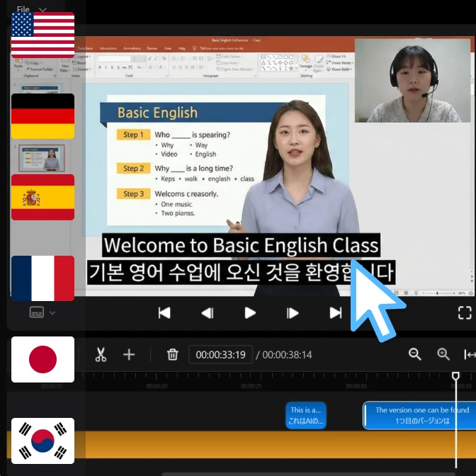
Task: Click the total duration 00:00:38:14
Action: point(287,355)
